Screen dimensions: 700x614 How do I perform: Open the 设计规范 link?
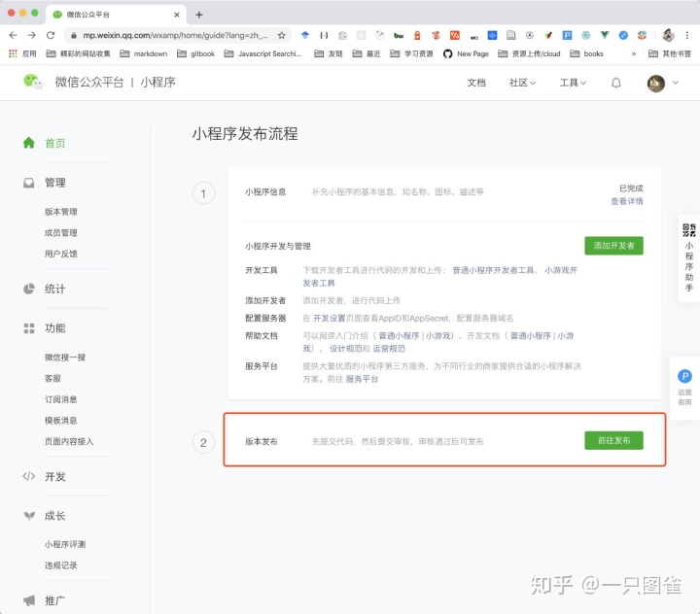345,349
